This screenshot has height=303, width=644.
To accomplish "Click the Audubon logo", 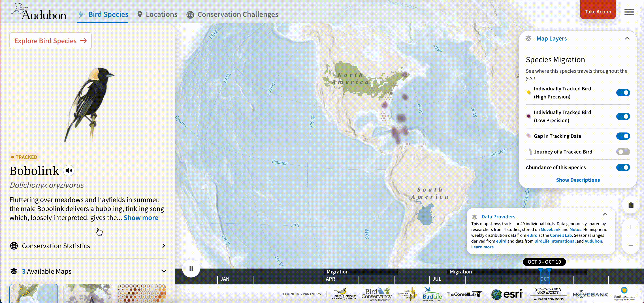I will [39, 12].
